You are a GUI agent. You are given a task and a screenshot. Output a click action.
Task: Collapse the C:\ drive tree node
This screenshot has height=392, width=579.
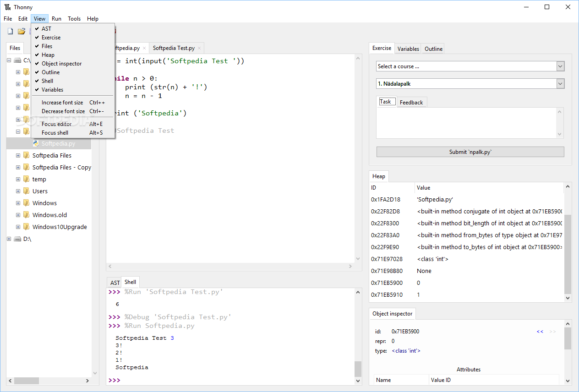click(x=9, y=60)
